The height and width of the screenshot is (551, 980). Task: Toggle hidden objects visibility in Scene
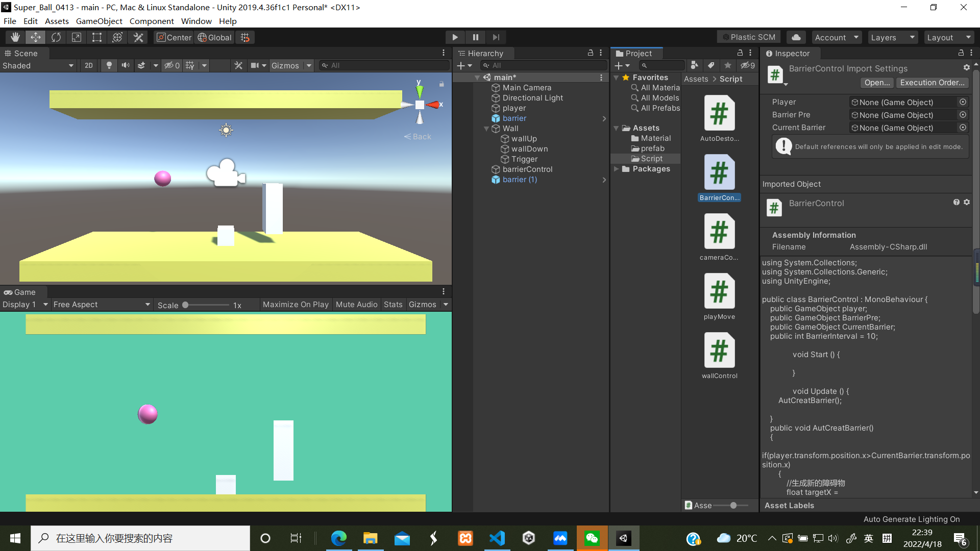(x=171, y=65)
